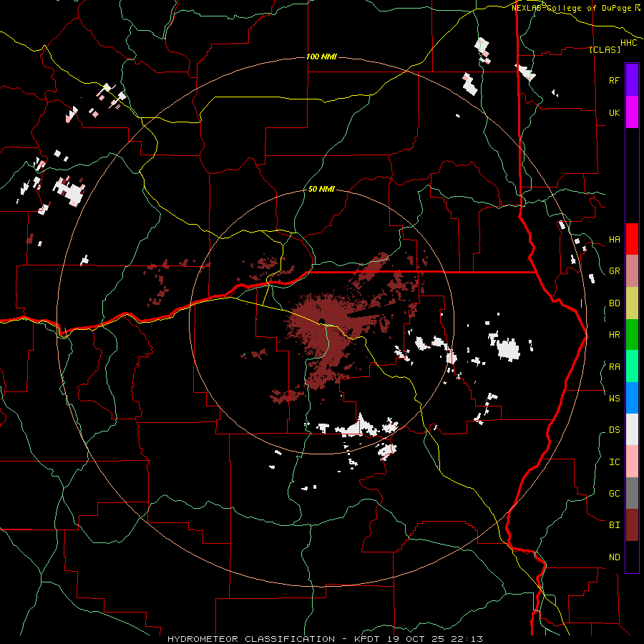Click the [CLAS] units label
644x644 pixels.
[x=605, y=49]
